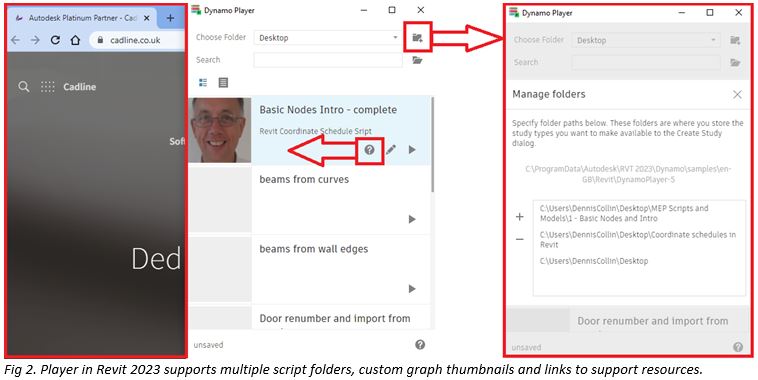The image size is (758, 380).
Task: Select the C:\Users\DennisCollin\Desktop folder path
Action: (594, 261)
